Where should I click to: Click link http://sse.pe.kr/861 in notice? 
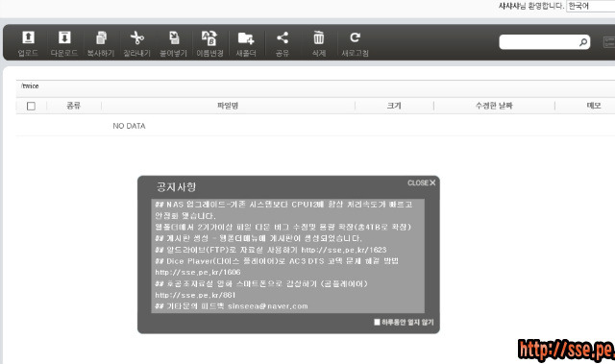[195, 295]
